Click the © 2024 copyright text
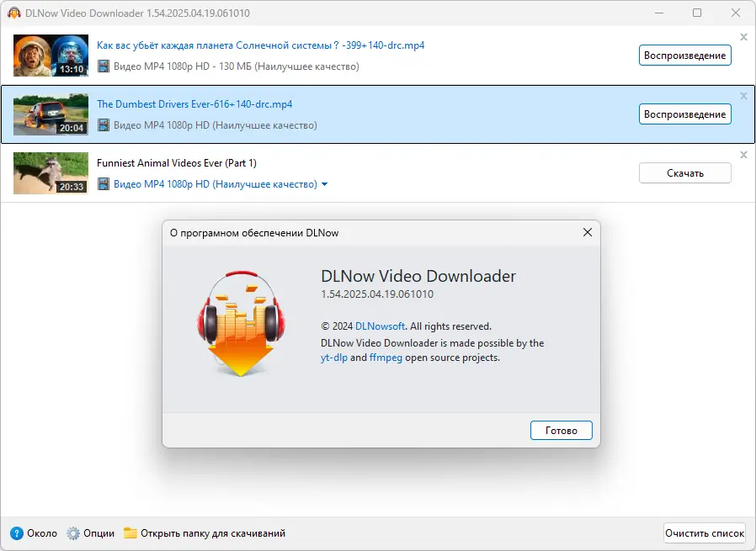 (x=406, y=326)
